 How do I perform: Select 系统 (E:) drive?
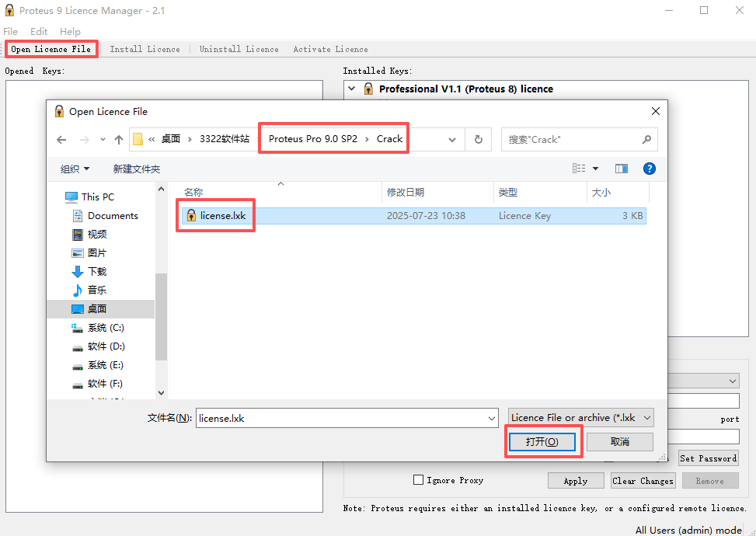pos(99,365)
